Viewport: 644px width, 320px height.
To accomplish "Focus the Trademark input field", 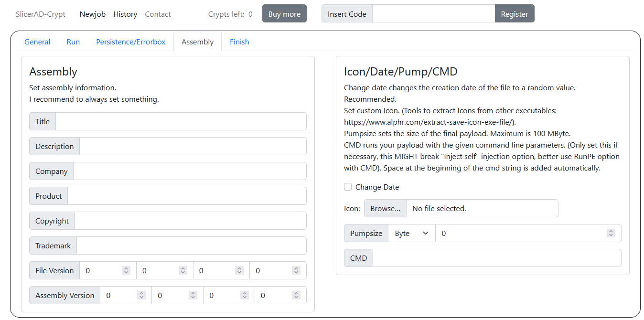I will coord(192,245).
